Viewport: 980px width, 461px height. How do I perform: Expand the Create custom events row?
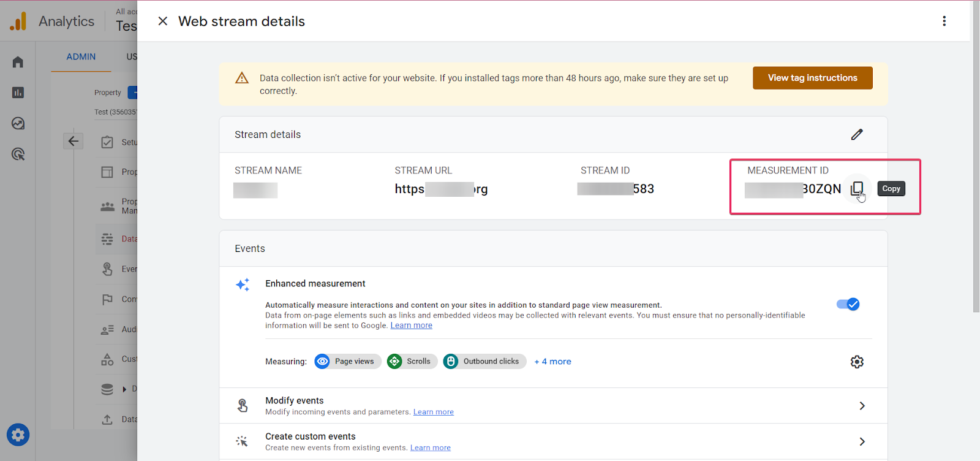[x=861, y=441]
